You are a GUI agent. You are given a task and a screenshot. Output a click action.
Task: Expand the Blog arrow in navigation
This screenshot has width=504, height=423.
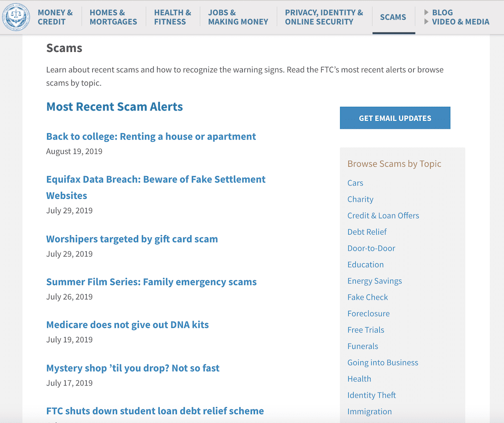426,13
